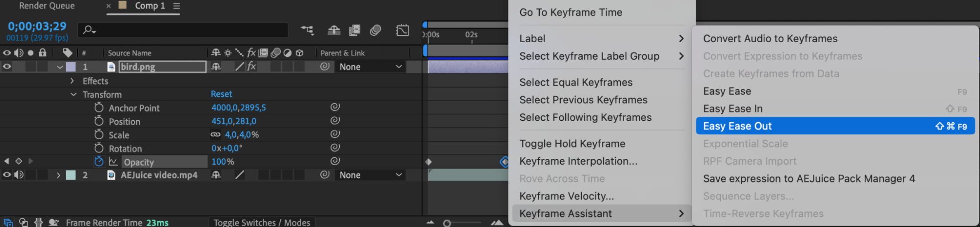Enable Motion Blur for the composition
This screenshot has width=980, height=227.
pyautogui.click(x=376, y=30)
